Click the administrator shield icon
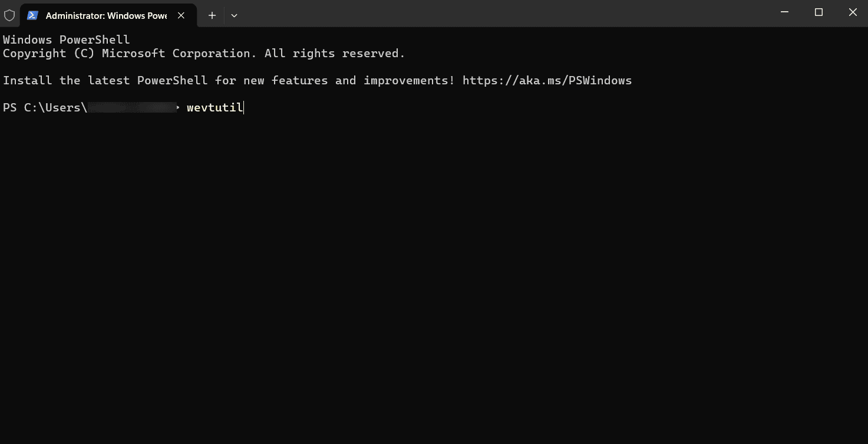The image size is (868, 444). pyautogui.click(x=9, y=15)
